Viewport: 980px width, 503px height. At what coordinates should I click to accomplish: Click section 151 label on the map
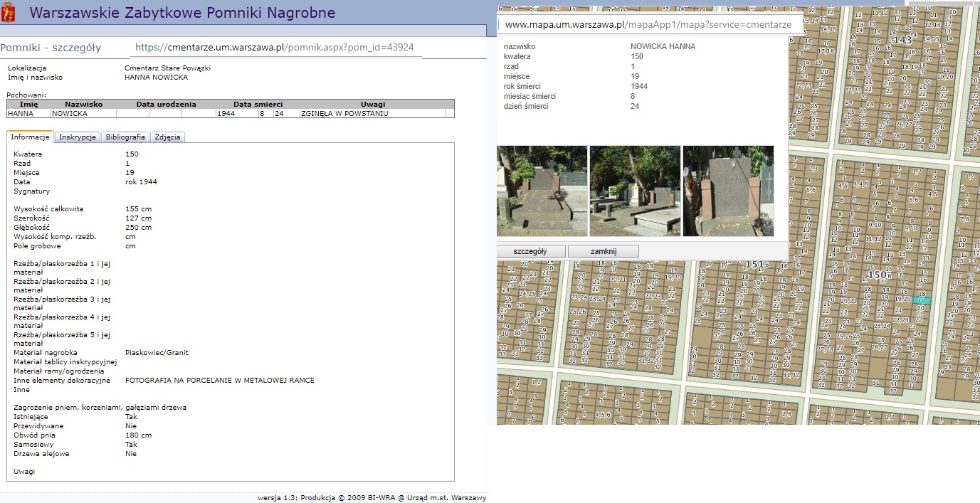click(754, 265)
